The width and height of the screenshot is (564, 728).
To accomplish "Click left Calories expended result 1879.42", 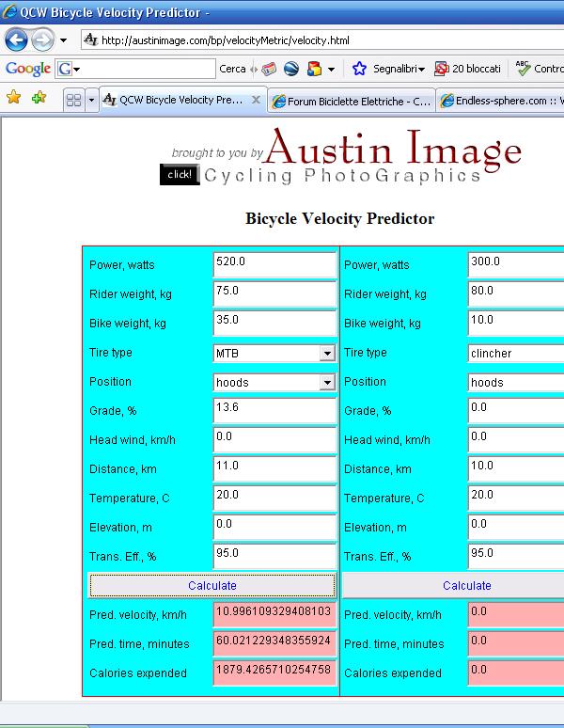I will [274, 673].
